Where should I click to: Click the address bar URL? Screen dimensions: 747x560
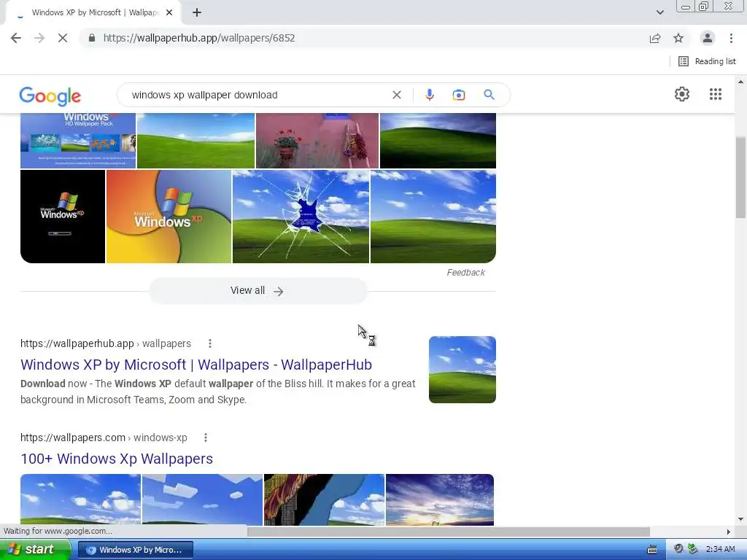(199, 38)
